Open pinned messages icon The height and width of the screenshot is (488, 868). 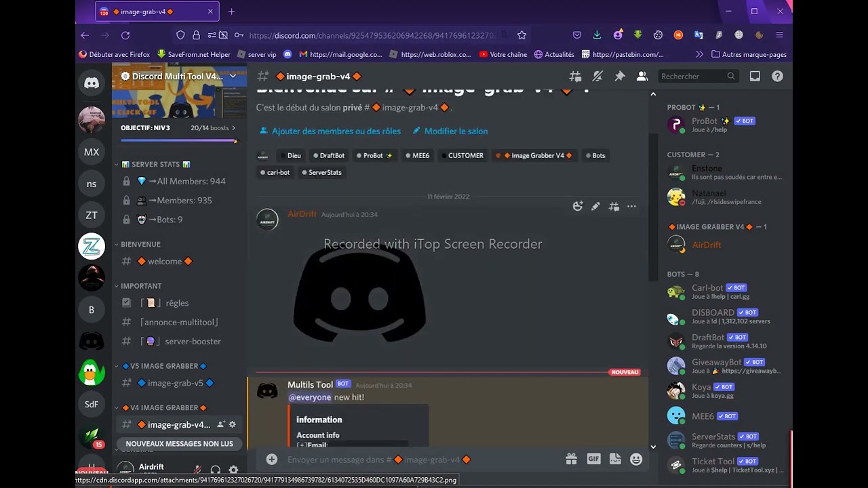pos(620,77)
